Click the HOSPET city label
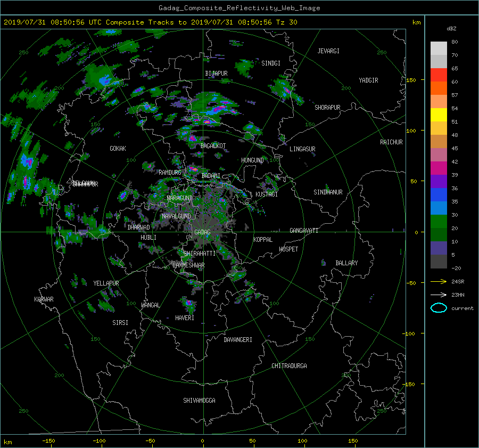The height and width of the screenshot is (448, 479). pos(288,249)
